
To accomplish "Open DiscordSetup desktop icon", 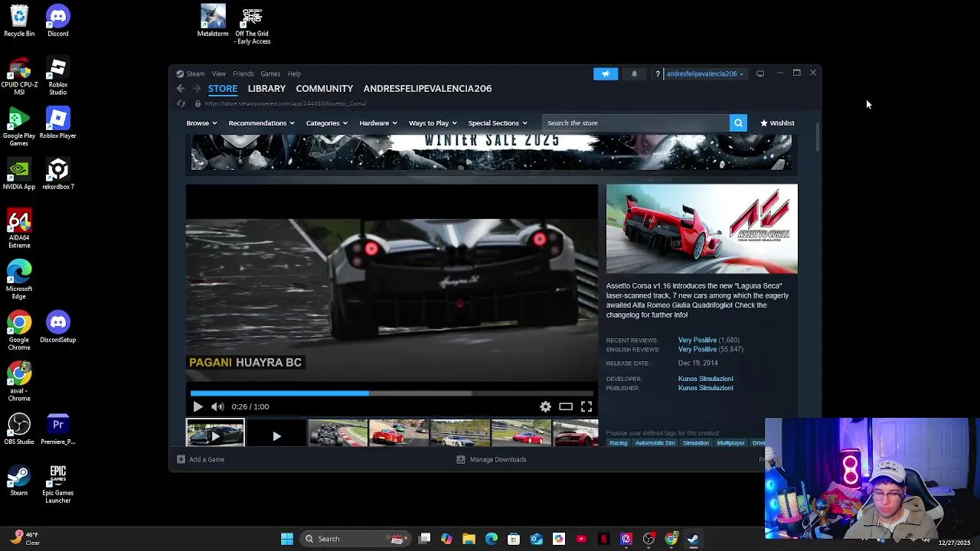I will (57, 327).
